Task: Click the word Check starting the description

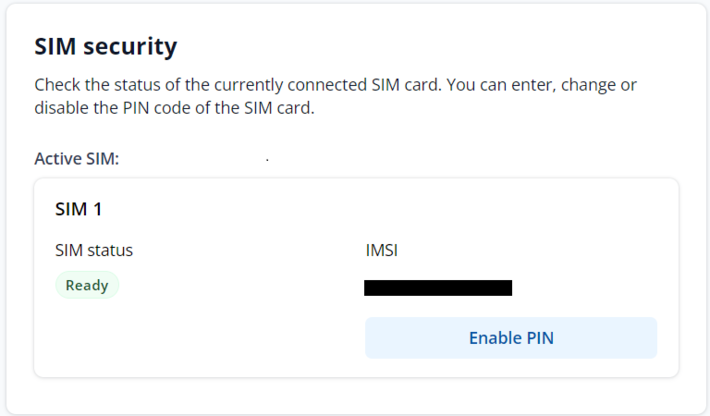Action: [x=57, y=86]
